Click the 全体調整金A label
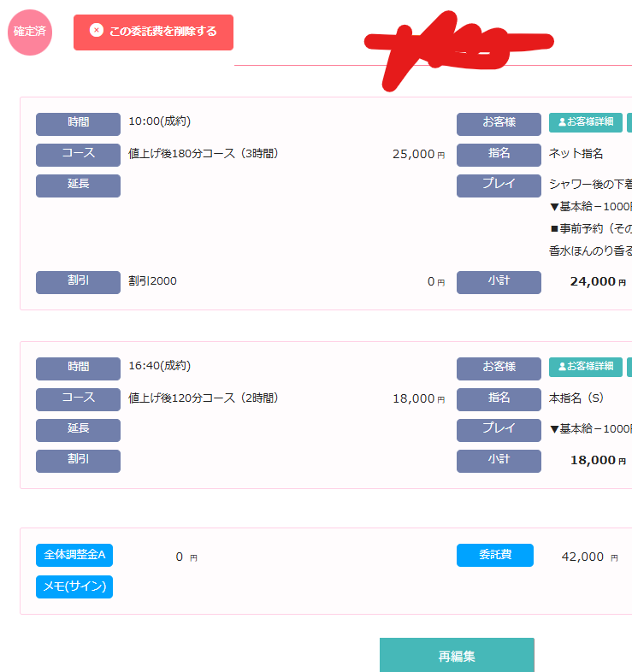632x672 pixels. point(74,556)
